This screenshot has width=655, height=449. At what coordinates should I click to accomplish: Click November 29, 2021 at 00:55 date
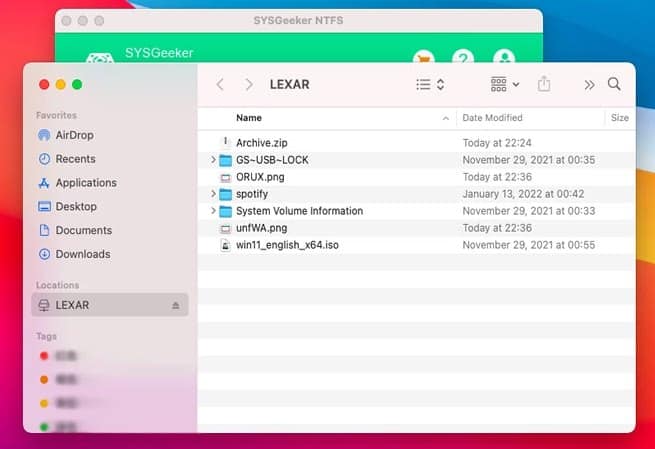click(529, 245)
